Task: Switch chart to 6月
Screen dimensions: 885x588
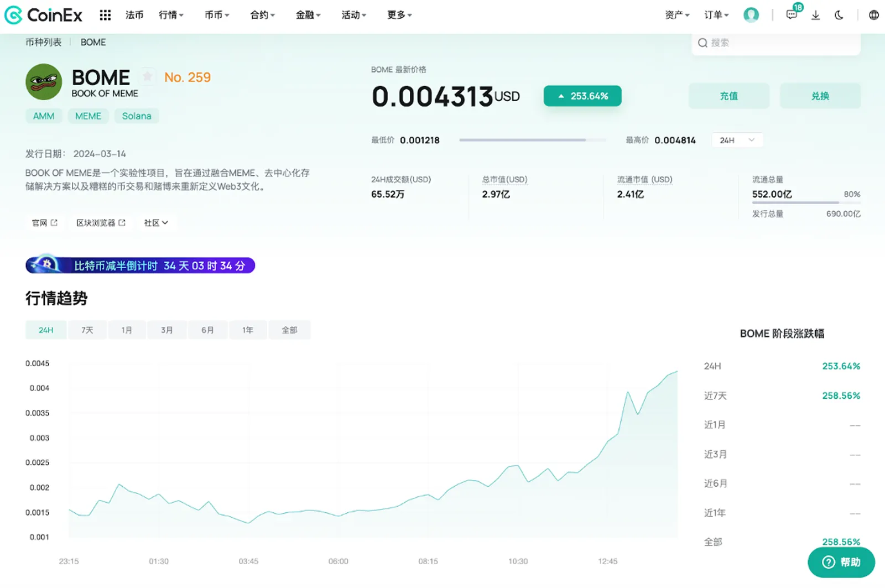Action: [x=207, y=330]
